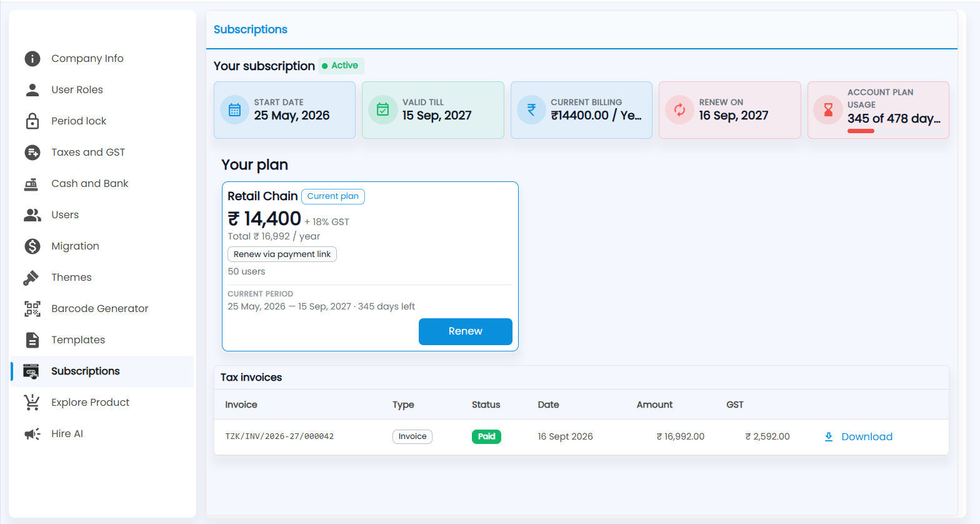
Task: Click Renew via payment link
Action: tap(282, 254)
